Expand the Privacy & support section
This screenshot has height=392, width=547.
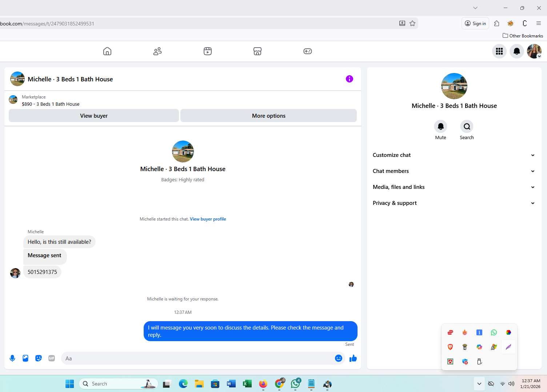point(454,203)
